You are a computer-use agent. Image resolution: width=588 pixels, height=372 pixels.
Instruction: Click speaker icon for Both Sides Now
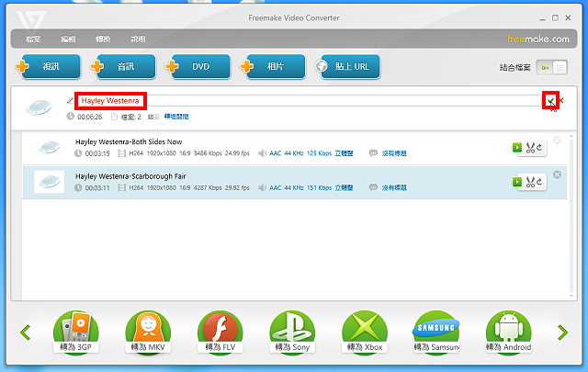tap(262, 153)
